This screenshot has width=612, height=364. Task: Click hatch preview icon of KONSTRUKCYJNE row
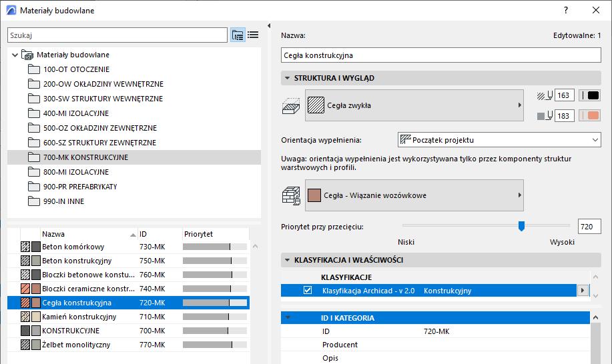click(x=25, y=331)
